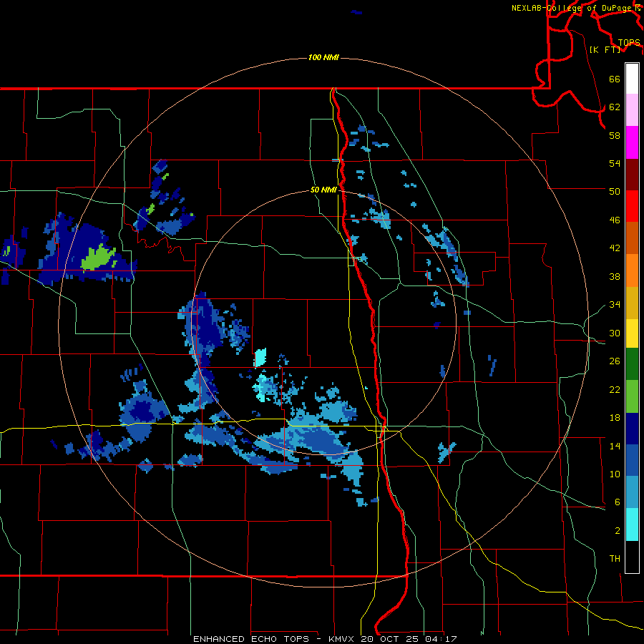This screenshot has height=644, width=644.
Task: Choose the dark green legend swatch
Action: (632, 364)
